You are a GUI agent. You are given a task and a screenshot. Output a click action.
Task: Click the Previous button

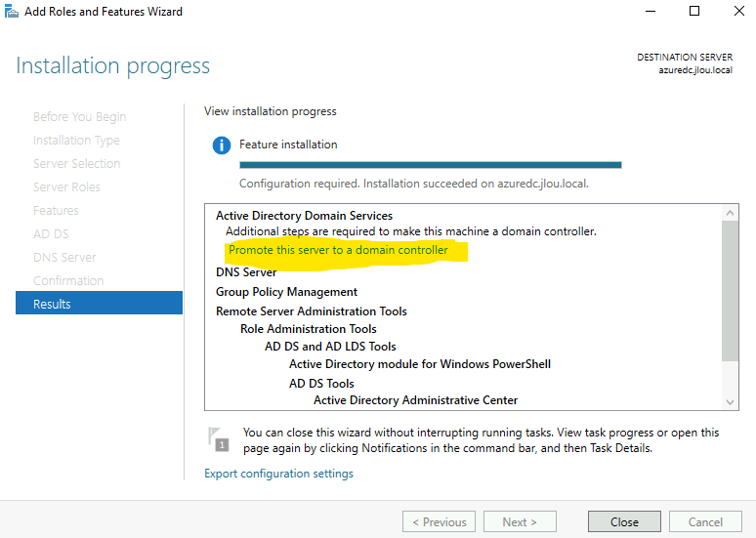(x=440, y=522)
